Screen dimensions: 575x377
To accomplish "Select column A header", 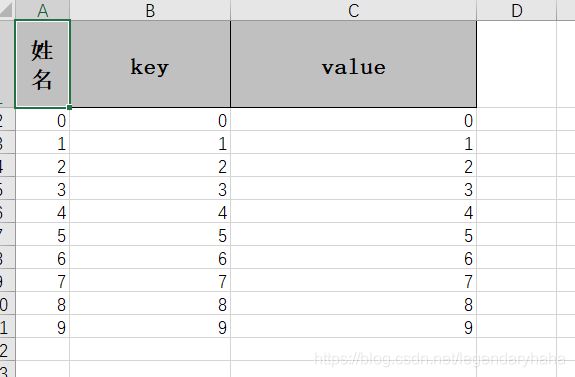I will (x=43, y=10).
